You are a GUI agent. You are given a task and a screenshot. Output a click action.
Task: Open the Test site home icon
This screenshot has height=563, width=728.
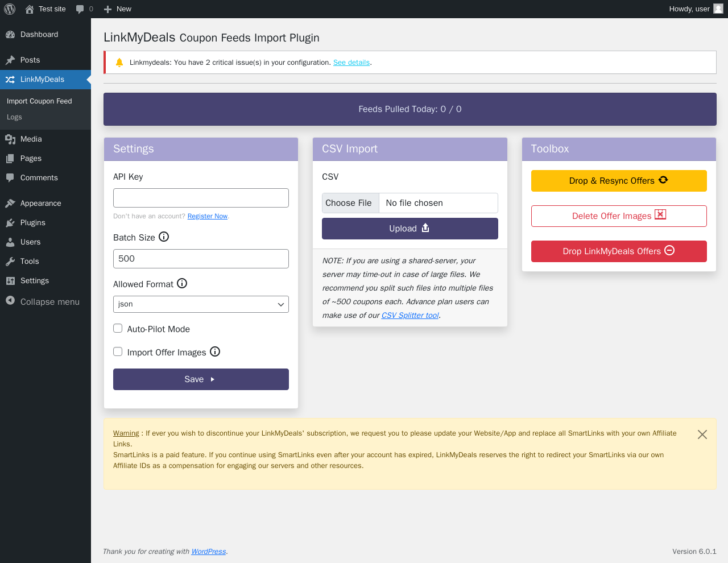[30, 9]
